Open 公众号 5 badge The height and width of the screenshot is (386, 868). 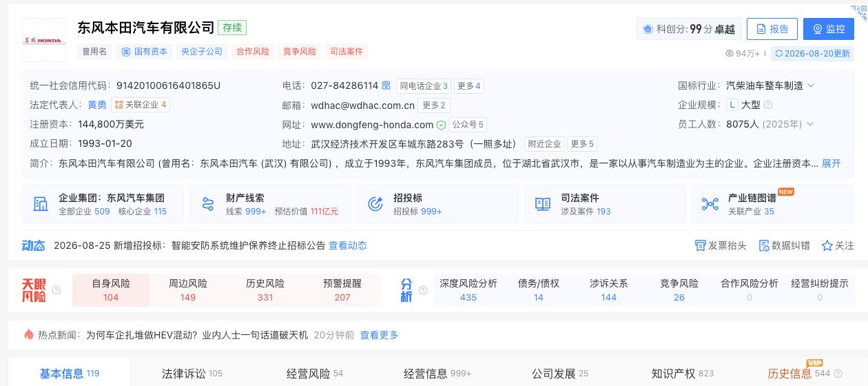coord(468,125)
